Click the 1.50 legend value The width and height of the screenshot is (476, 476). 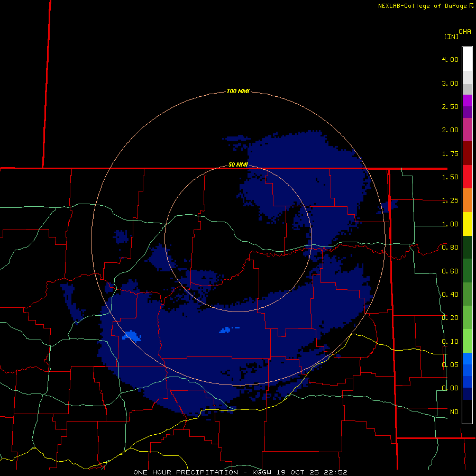(450, 177)
